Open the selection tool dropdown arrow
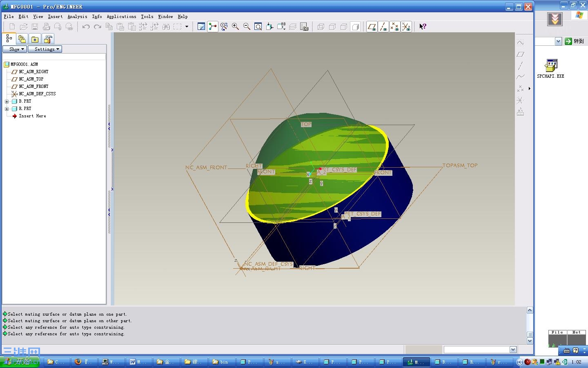Viewport: 588px width, 368px height. point(187,27)
